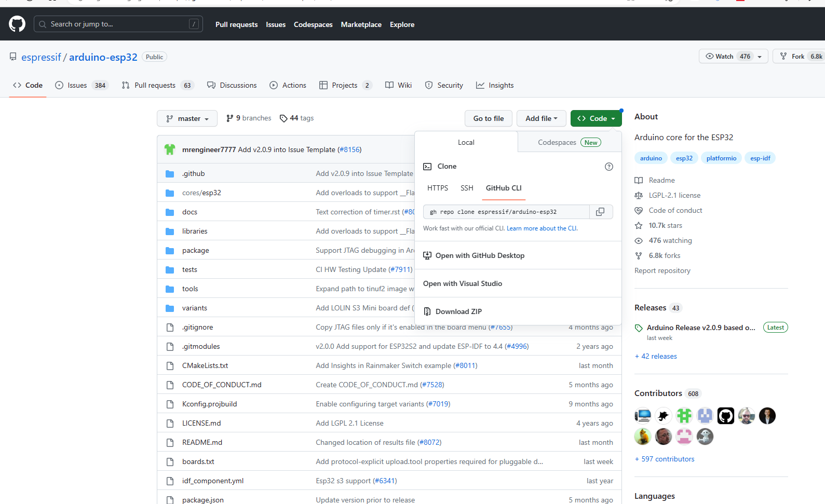Click the GitHub Octocat logo
The height and width of the screenshot is (504, 825).
pyautogui.click(x=17, y=24)
